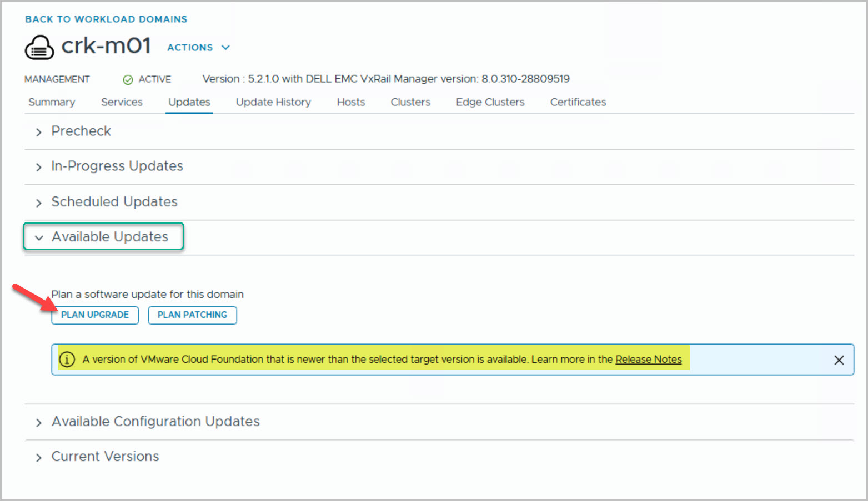Open the Release Notes link

tap(648, 360)
